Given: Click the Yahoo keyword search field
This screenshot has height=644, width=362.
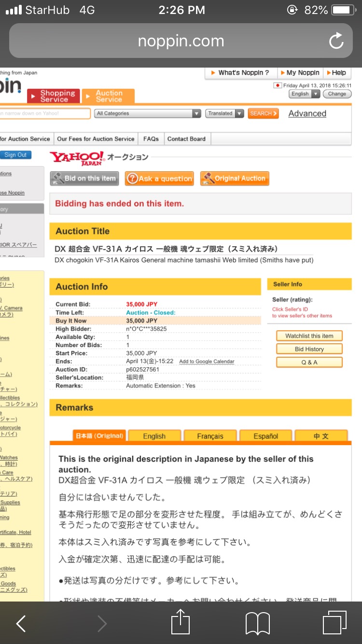Looking at the screenshot, I should point(45,113).
